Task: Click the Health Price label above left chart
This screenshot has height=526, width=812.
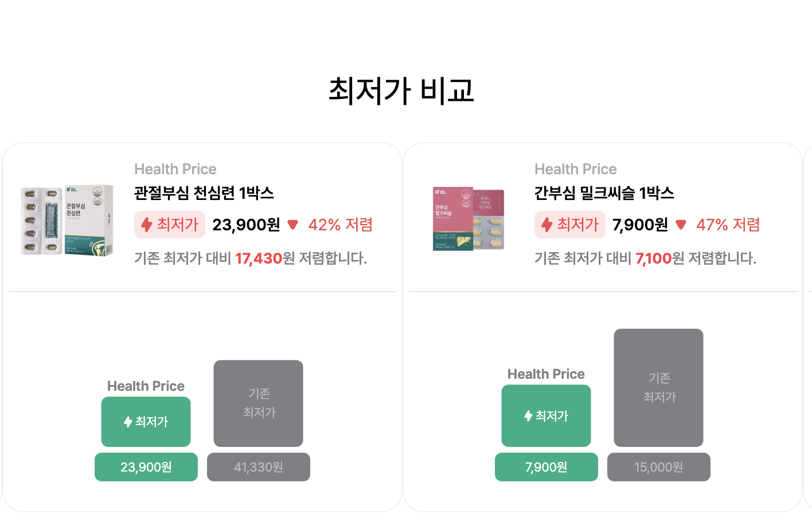Action: [146, 386]
